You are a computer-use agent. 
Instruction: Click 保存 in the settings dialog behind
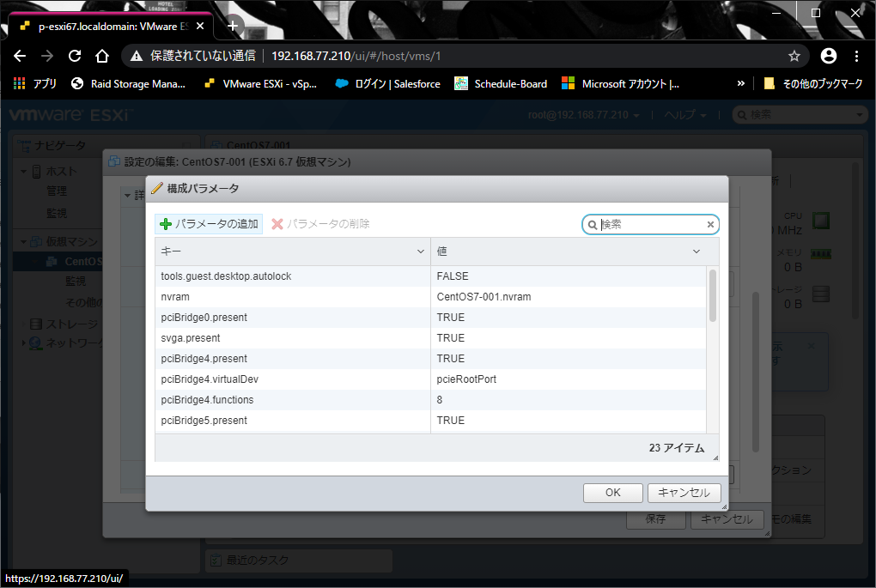coord(655,519)
